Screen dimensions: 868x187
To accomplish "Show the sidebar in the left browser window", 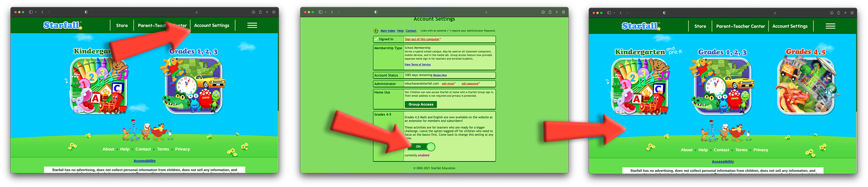I will click(31, 12).
